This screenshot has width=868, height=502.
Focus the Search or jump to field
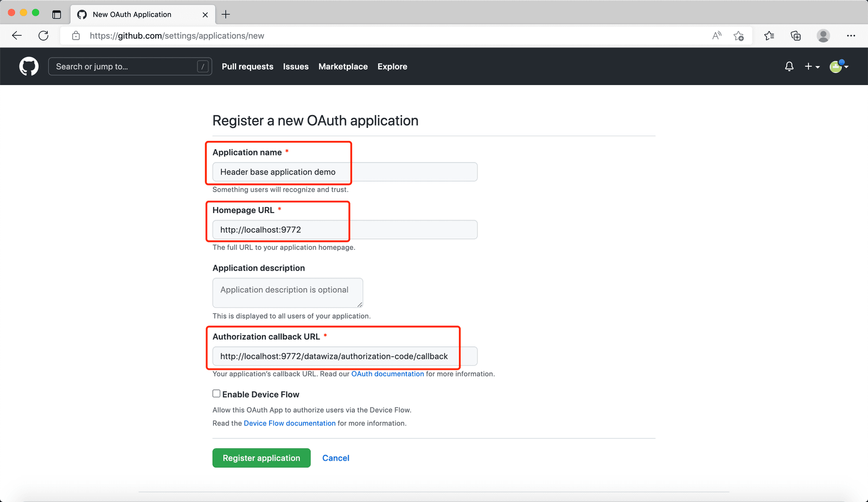pyautogui.click(x=130, y=66)
